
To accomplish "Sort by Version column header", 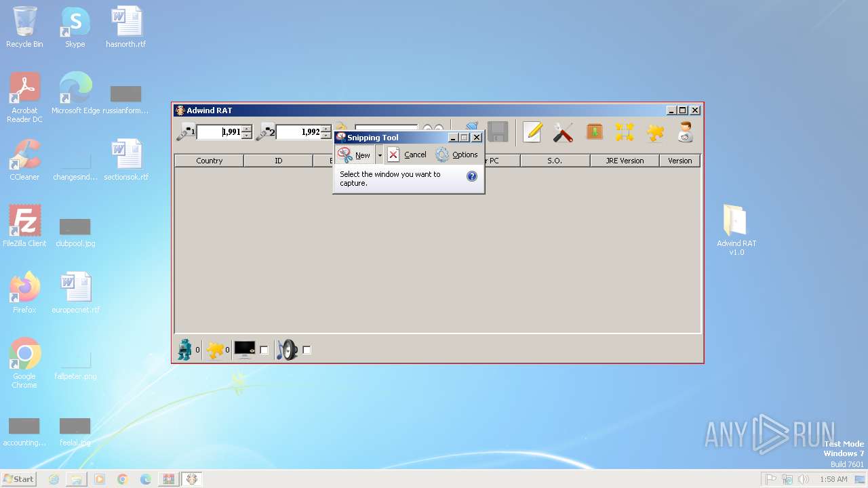I will pyautogui.click(x=679, y=161).
